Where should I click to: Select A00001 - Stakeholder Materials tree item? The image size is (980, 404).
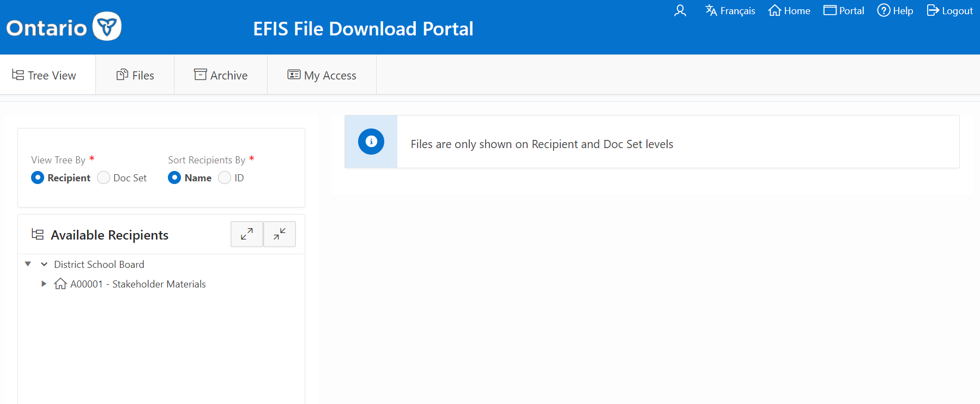pos(138,284)
